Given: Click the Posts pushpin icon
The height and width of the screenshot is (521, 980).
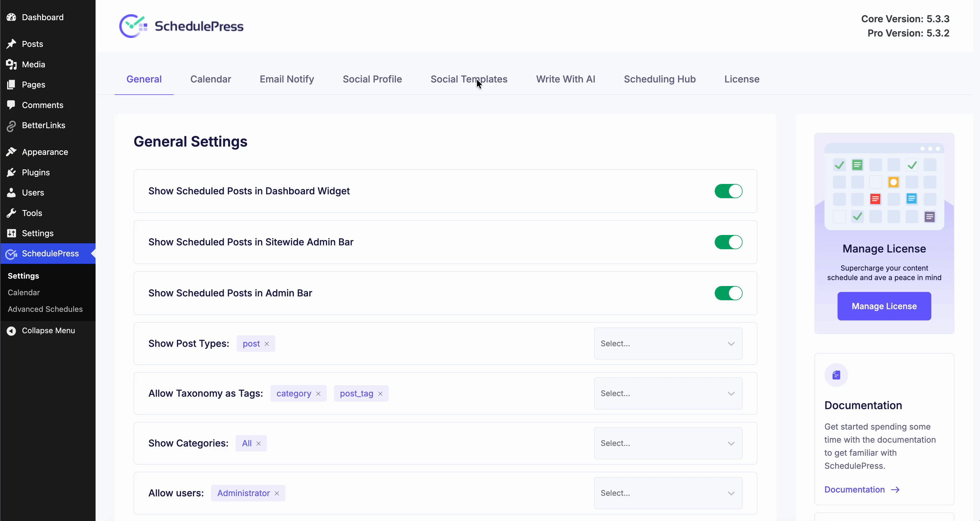Looking at the screenshot, I should pyautogui.click(x=11, y=44).
